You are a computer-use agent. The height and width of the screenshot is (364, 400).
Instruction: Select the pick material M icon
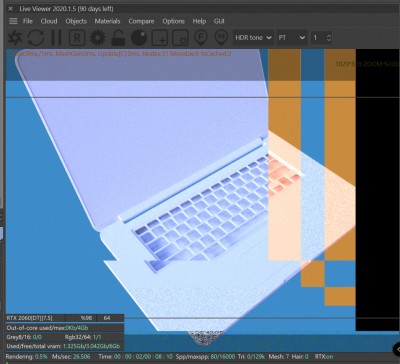point(221,38)
